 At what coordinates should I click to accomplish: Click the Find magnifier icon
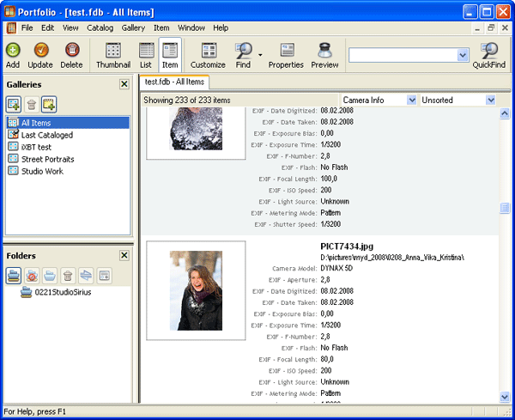pos(243,51)
